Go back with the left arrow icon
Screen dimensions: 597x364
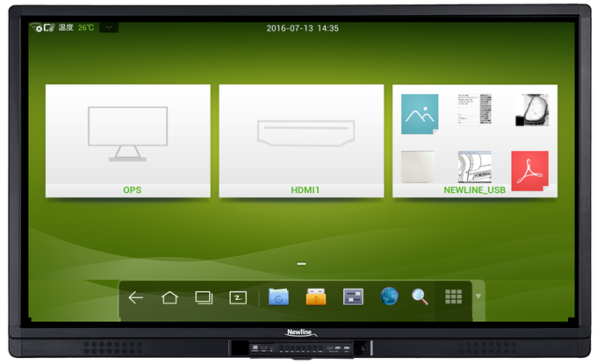(135, 297)
